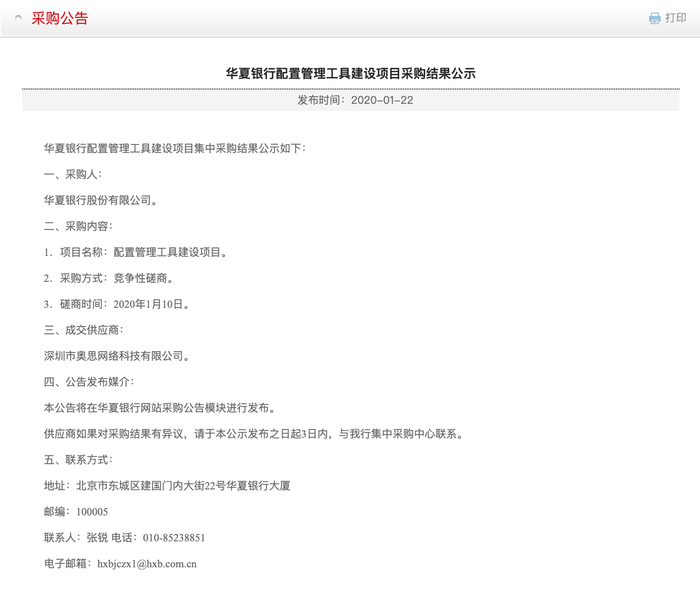Screen dimensions: 700x595
Task: Click the heading 五、联系方式
Action: pyautogui.click(x=79, y=459)
